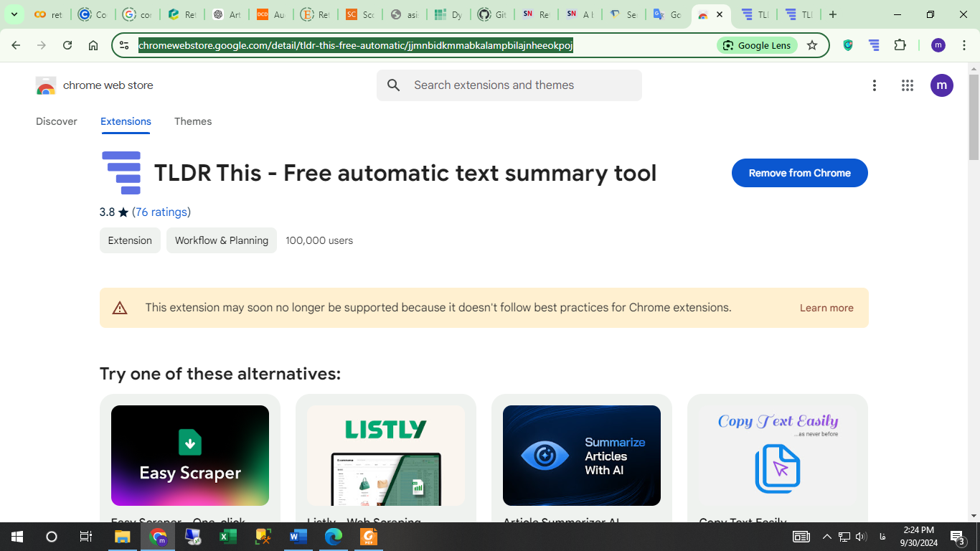Open File Explorer from taskbar
Image resolution: width=980 pixels, height=551 pixels.
123,537
